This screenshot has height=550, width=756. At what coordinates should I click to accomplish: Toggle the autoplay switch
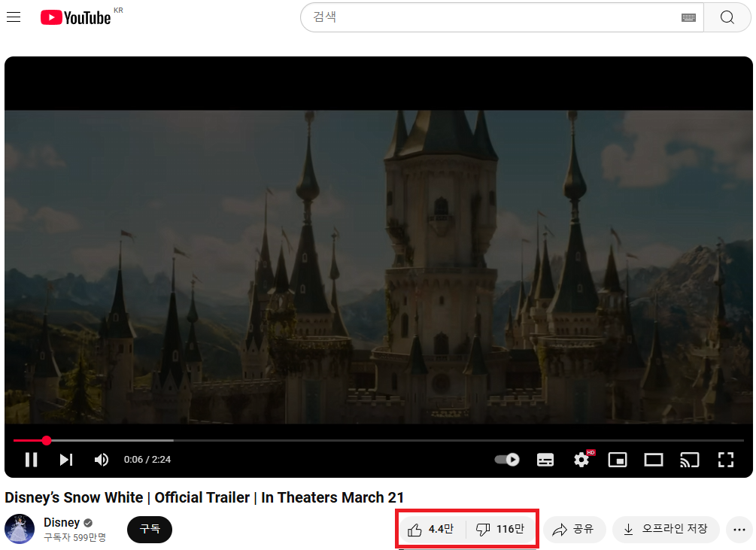tap(507, 460)
